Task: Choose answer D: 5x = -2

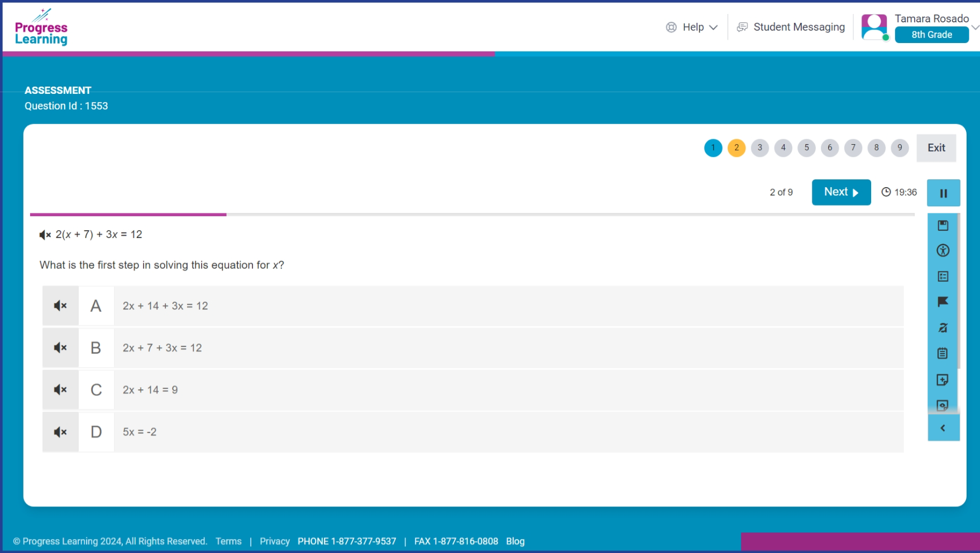Action: (x=473, y=432)
